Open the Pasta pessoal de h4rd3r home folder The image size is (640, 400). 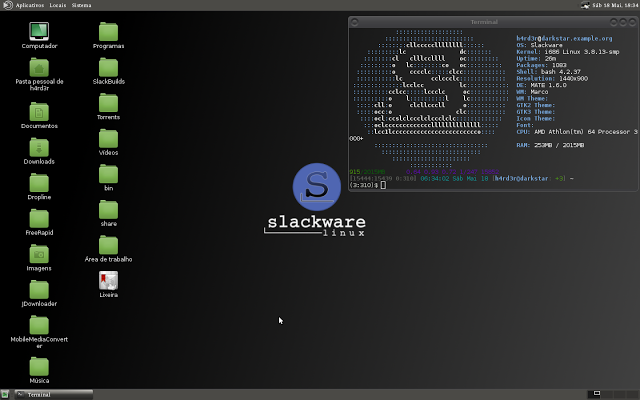tap(39, 68)
